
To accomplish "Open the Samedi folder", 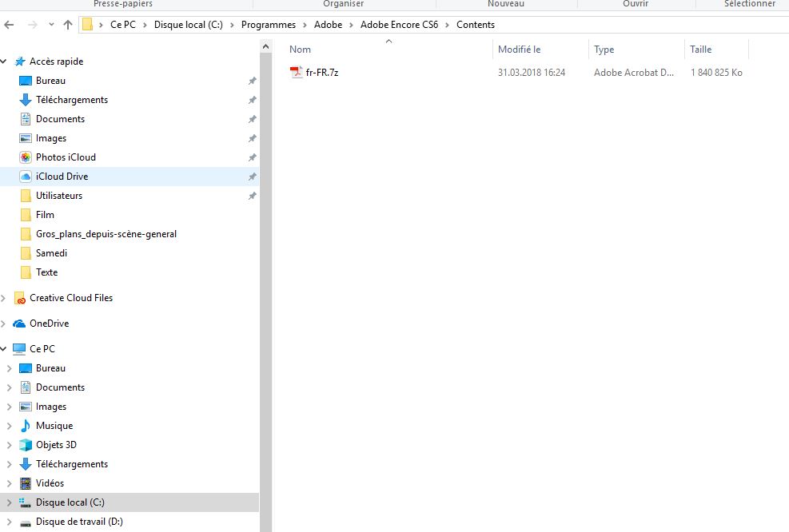I will pos(51,253).
